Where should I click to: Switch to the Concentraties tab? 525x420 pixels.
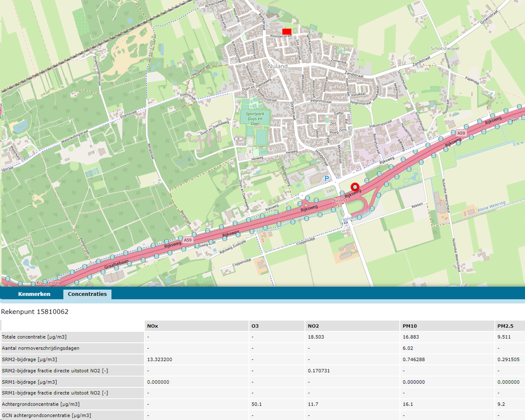point(87,294)
